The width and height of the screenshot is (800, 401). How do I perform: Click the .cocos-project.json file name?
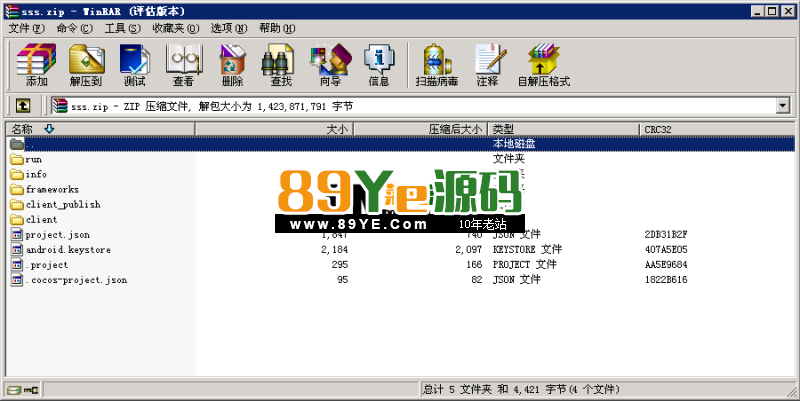coord(77,280)
